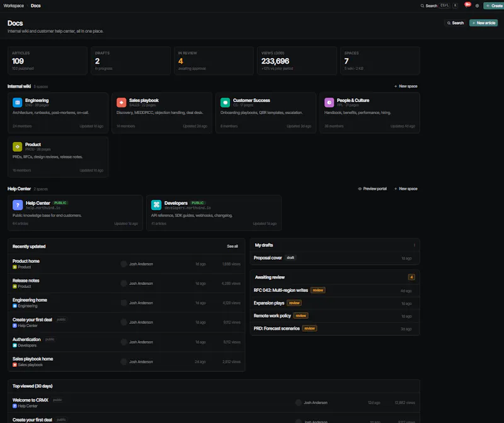The width and height of the screenshot is (504, 423).
Task: Click See all in Recently updated
Action: click(232, 246)
